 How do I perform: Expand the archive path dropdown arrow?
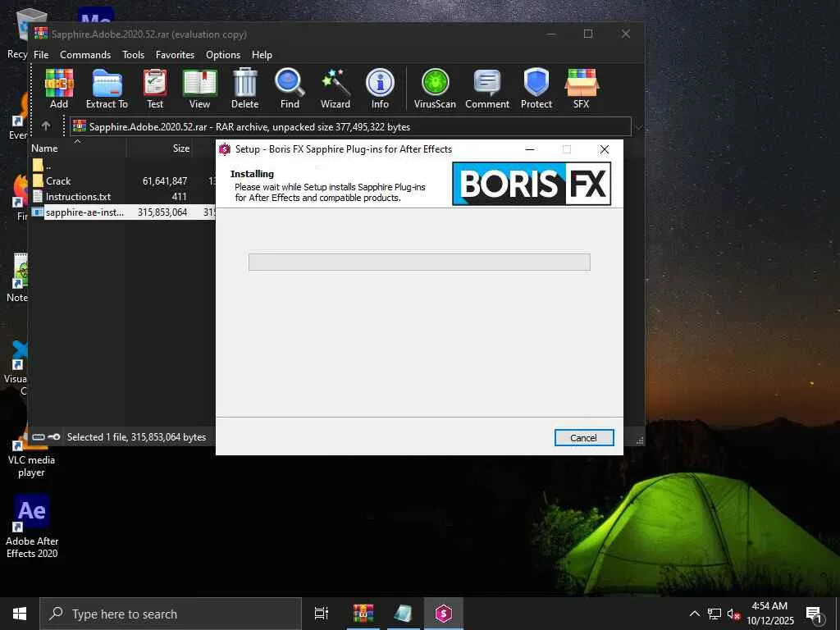638,127
